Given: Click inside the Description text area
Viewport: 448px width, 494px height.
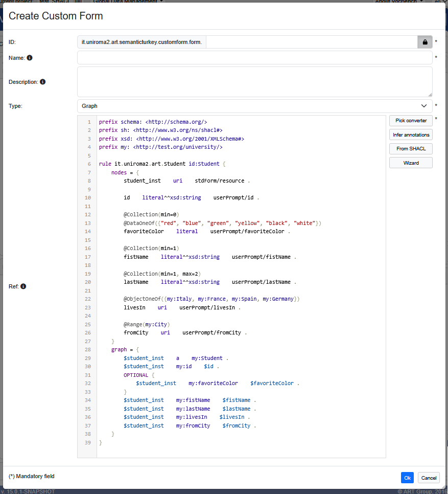Looking at the screenshot, I should pos(254,82).
